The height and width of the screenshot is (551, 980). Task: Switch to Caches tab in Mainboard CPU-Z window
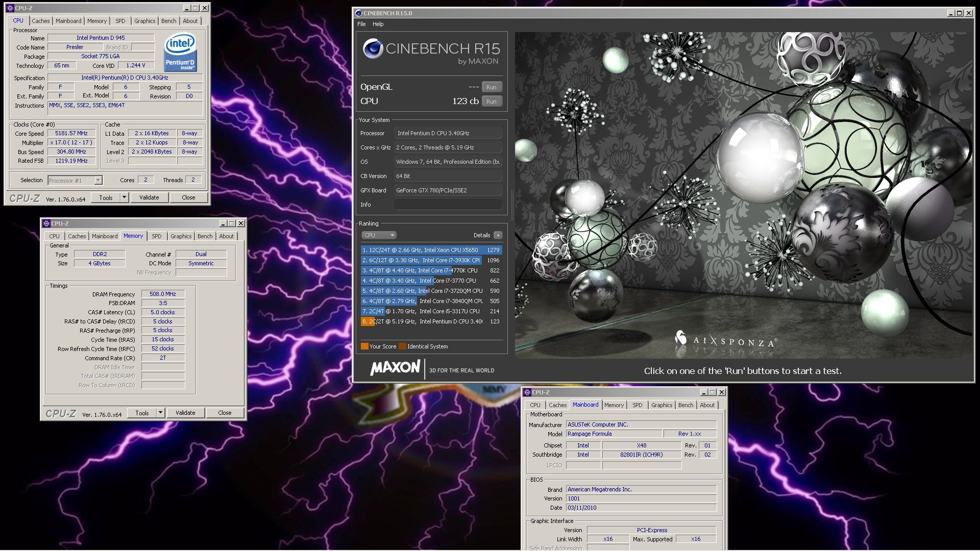(558, 405)
